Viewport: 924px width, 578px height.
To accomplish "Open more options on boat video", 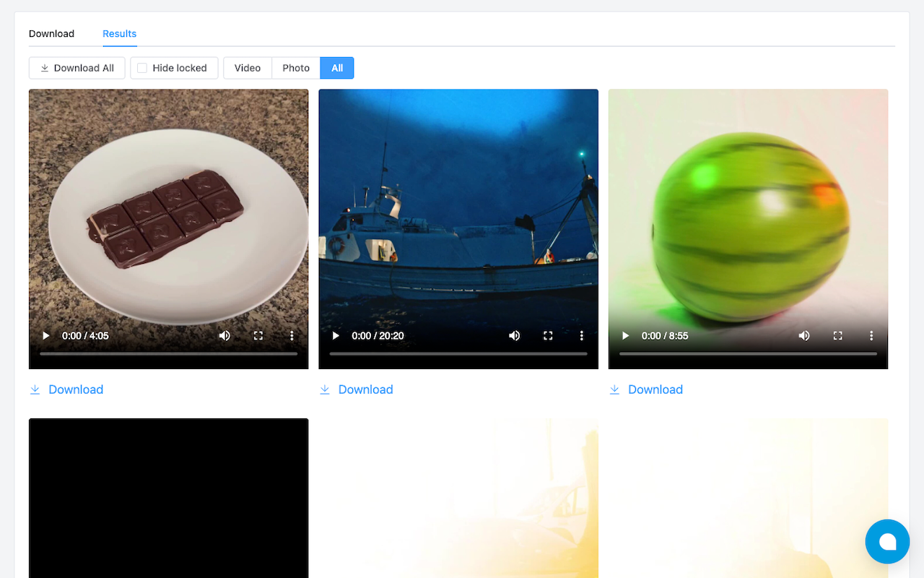I will (582, 336).
